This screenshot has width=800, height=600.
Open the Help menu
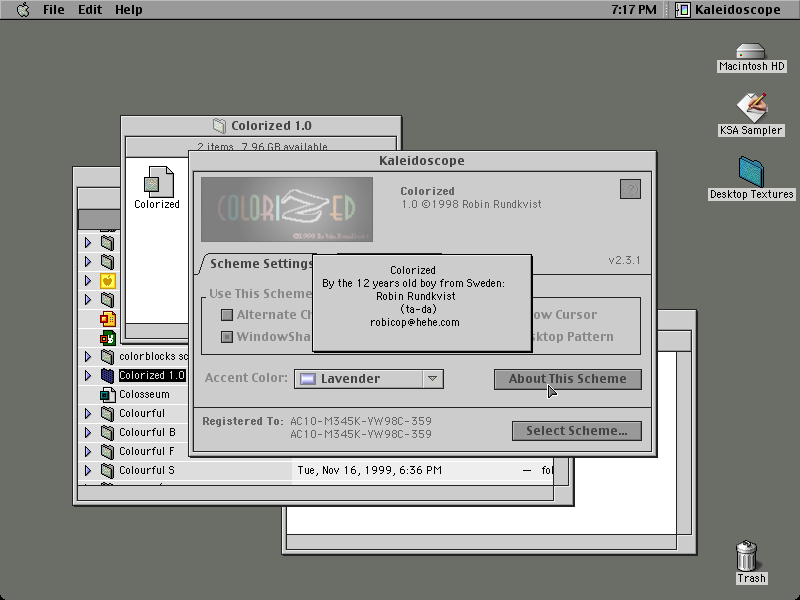(129, 10)
